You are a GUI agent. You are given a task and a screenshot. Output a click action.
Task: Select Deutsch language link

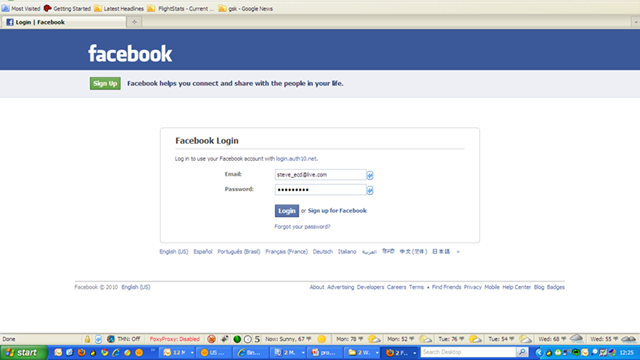click(322, 251)
